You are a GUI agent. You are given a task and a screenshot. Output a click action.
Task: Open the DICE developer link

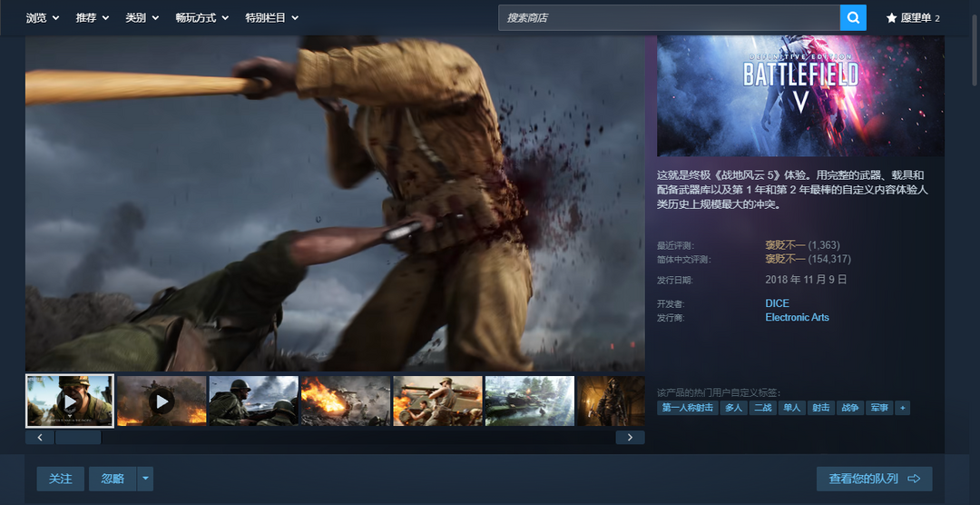click(x=777, y=303)
